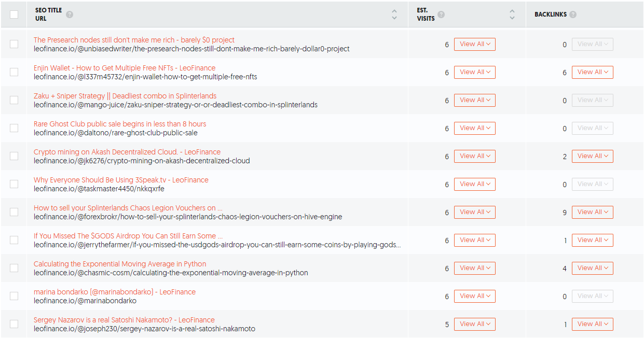Expand backlinks View All for Akash mining row
This screenshot has height=338, width=644.
pos(593,156)
